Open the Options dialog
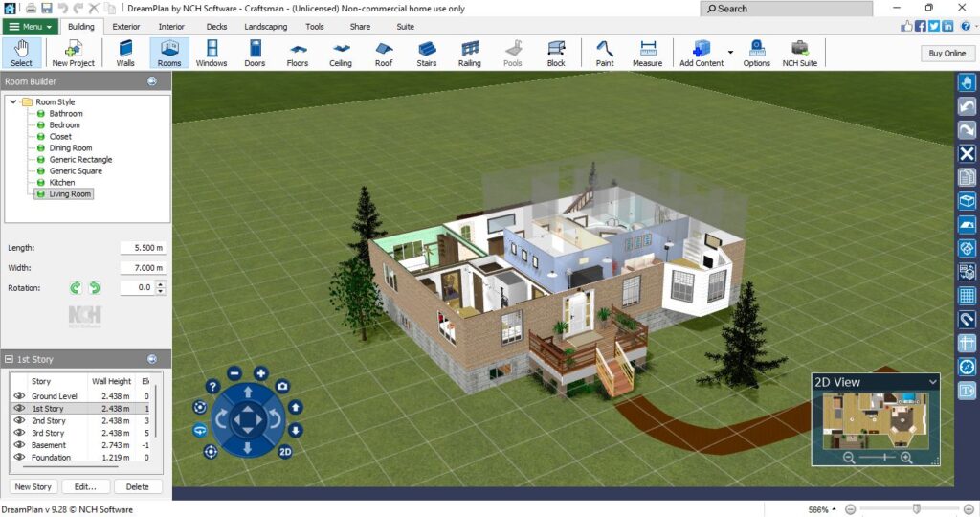Image resolution: width=980 pixels, height=517 pixels. tap(756, 54)
